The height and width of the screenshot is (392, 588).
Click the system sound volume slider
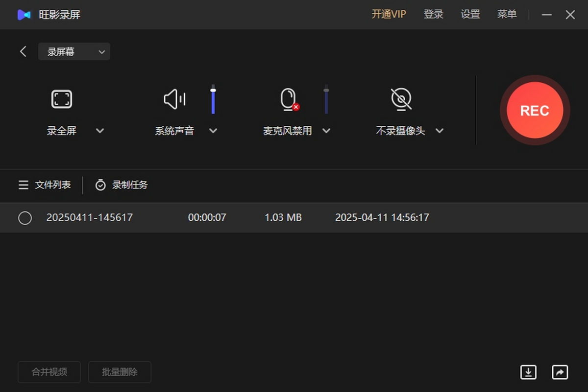point(213,99)
